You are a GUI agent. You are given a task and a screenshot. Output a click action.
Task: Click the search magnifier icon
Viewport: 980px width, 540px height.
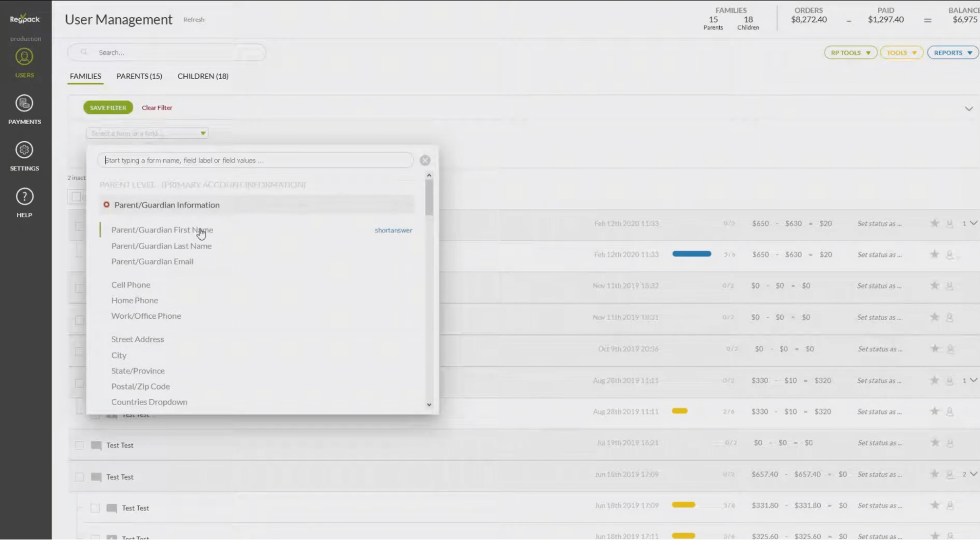tap(84, 52)
